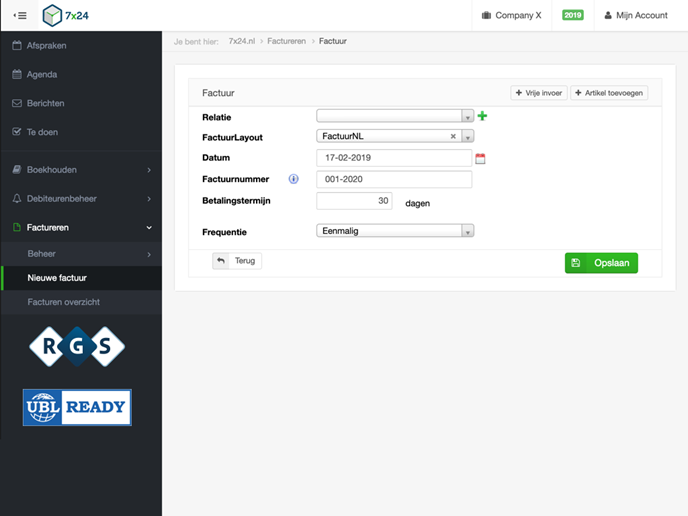Save invoice with Opslaan button
The image size is (688, 516).
[x=601, y=263]
